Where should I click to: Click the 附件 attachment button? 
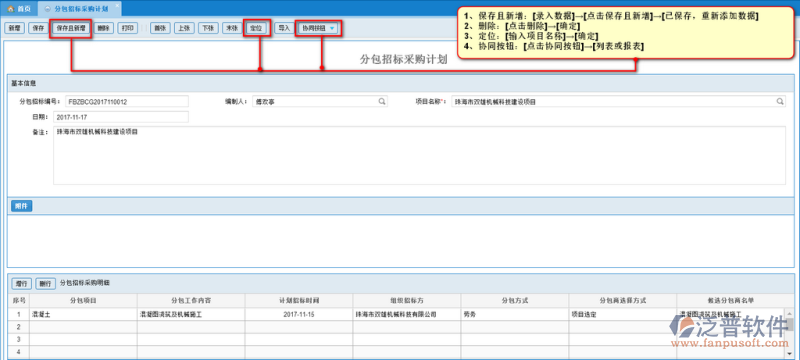point(21,206)
